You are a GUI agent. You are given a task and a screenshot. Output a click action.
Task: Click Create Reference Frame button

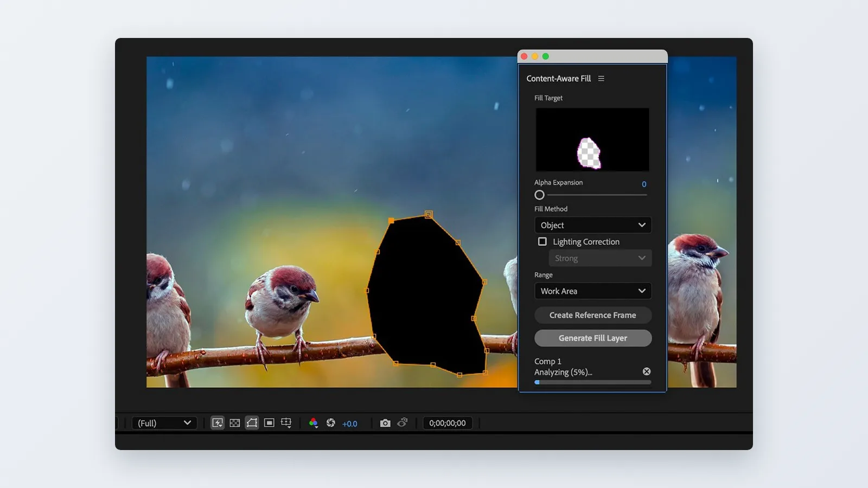[x=593, y=315]
